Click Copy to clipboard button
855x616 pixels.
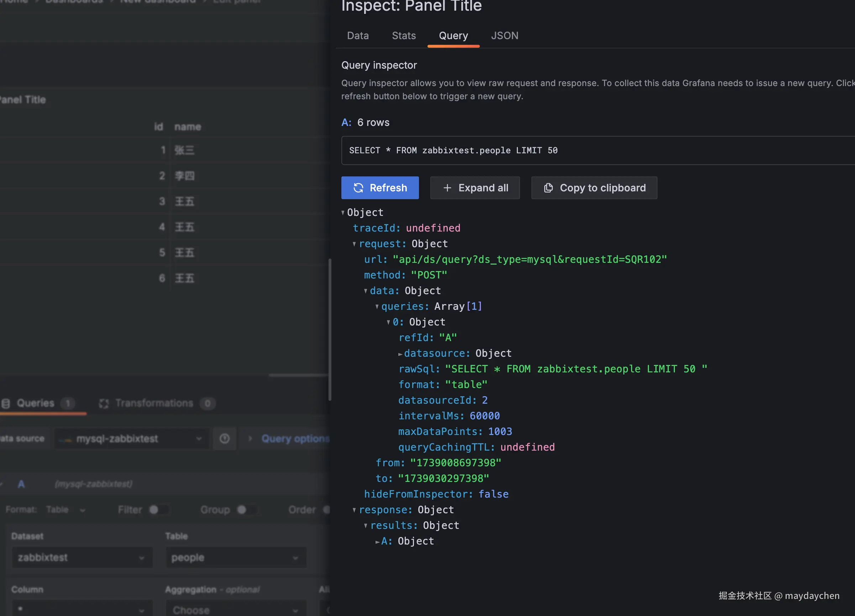pos(594,188)
